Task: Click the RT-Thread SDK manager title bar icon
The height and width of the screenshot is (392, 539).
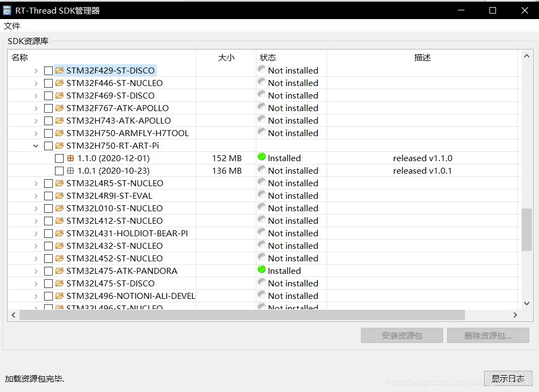Action: pos(7,10)
